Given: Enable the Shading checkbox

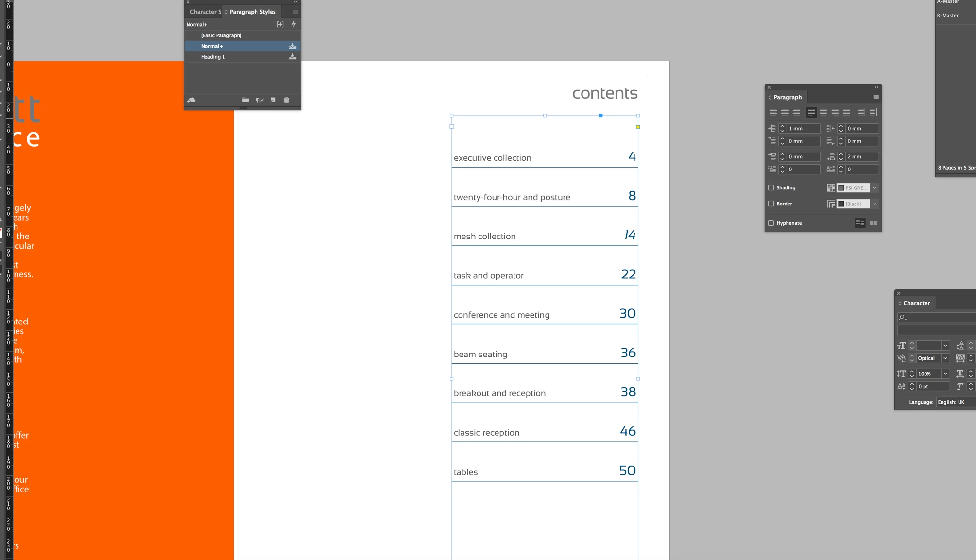Looking at the screenshot, I should pyautogui.click(x=771, y=187).
